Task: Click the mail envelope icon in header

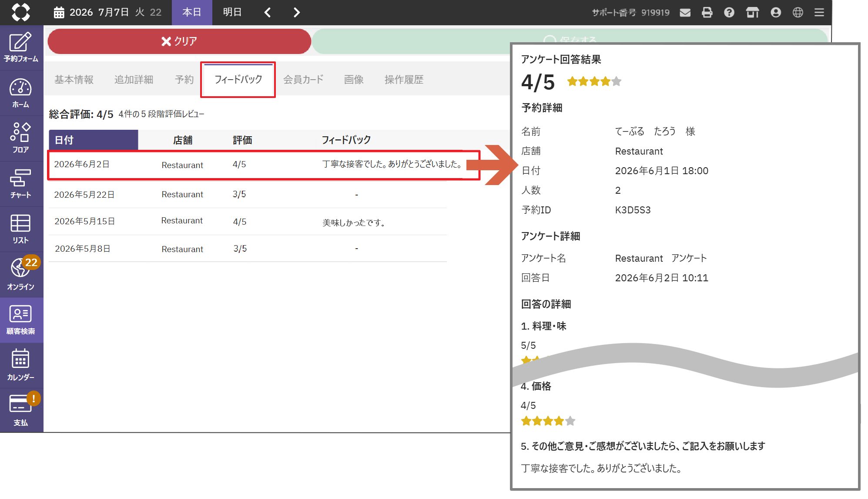Action: [685, 13]
